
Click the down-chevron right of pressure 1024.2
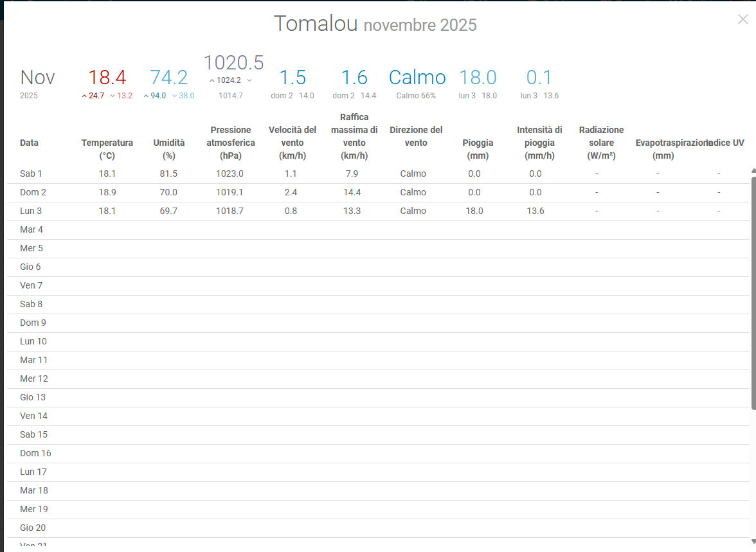(249, 80)
